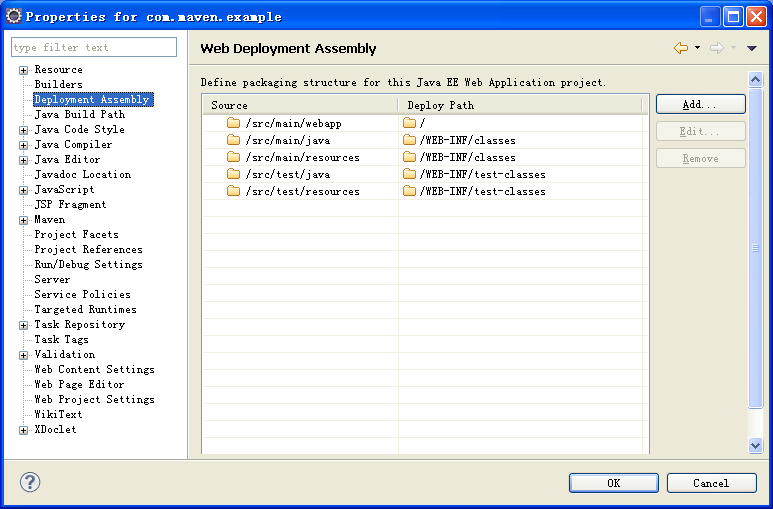Click the deploy path folder icon for root /
Image resolution: width=773 pixels, height=509 pixels.
pos(409,123)
